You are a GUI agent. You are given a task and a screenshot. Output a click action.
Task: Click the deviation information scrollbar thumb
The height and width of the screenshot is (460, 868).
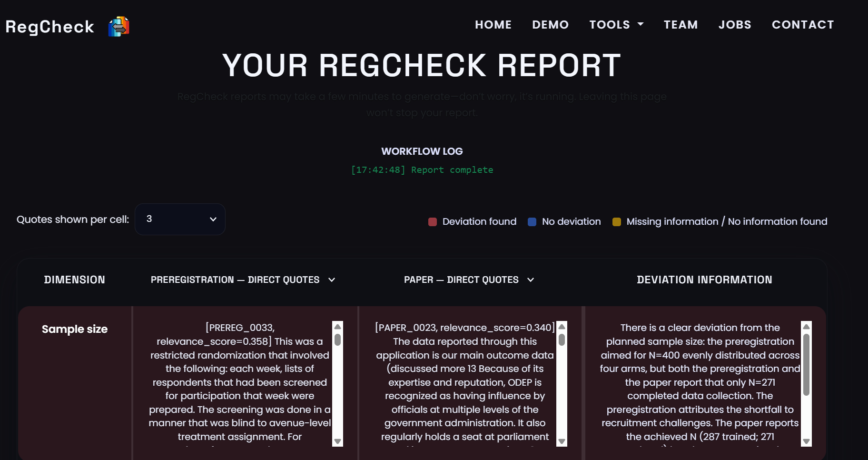pos(806,364)
